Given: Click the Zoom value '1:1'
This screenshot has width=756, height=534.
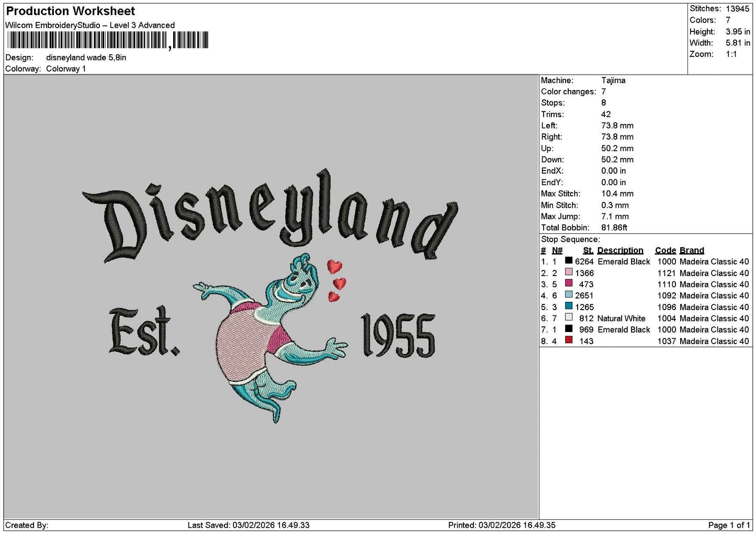Looking at the screenshot, I should click(x=731, y=54).
